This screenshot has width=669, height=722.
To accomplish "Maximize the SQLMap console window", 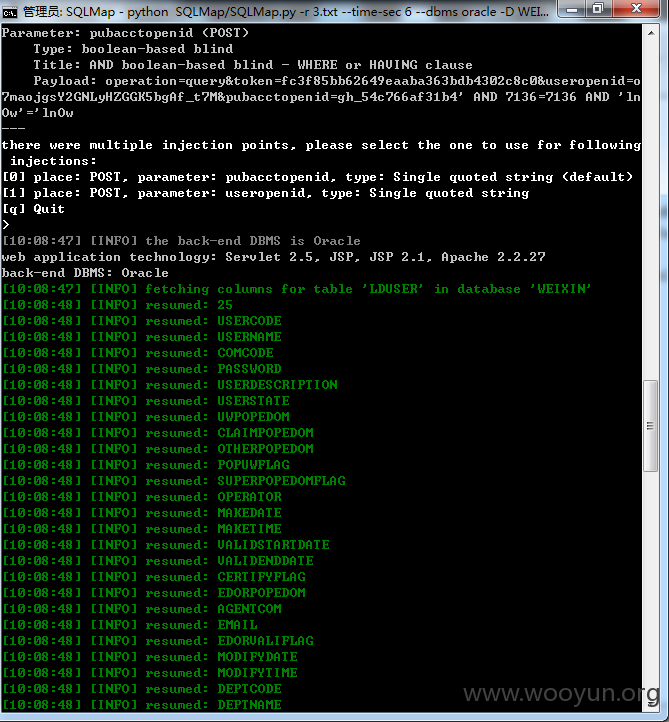I will tap(599, 9).
